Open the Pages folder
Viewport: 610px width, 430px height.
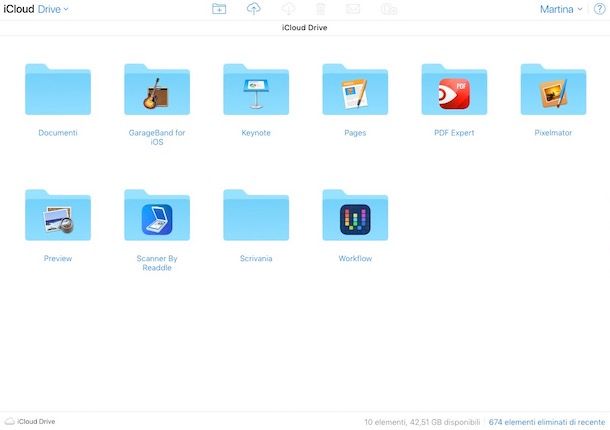point(355,90)
